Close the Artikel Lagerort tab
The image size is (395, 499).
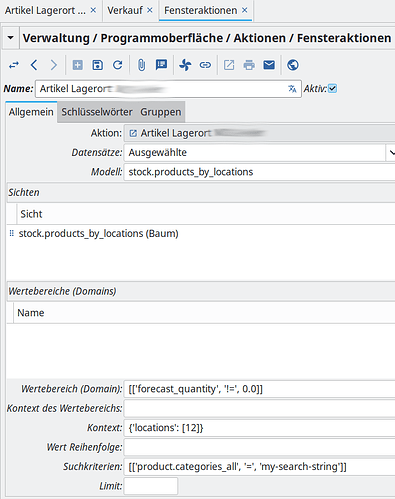click(93, 10)
